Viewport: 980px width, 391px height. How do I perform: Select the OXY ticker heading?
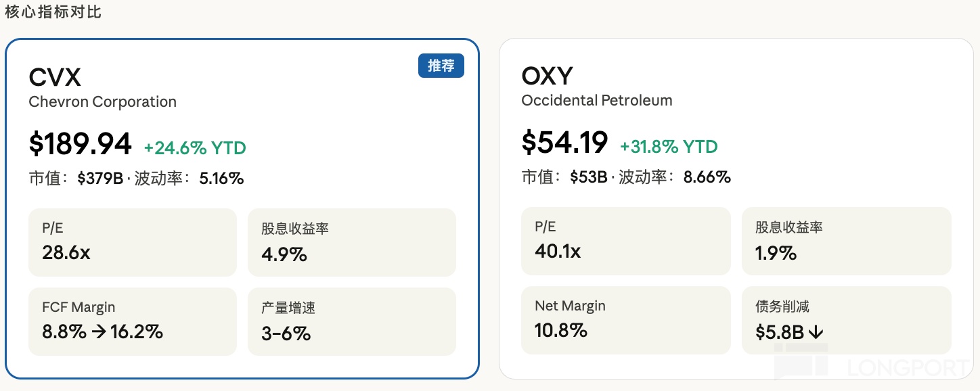click(x=547, y=76)
